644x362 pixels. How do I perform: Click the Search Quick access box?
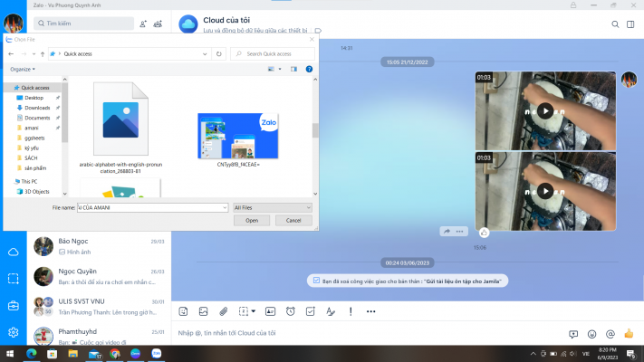click(x=273, y=53)
